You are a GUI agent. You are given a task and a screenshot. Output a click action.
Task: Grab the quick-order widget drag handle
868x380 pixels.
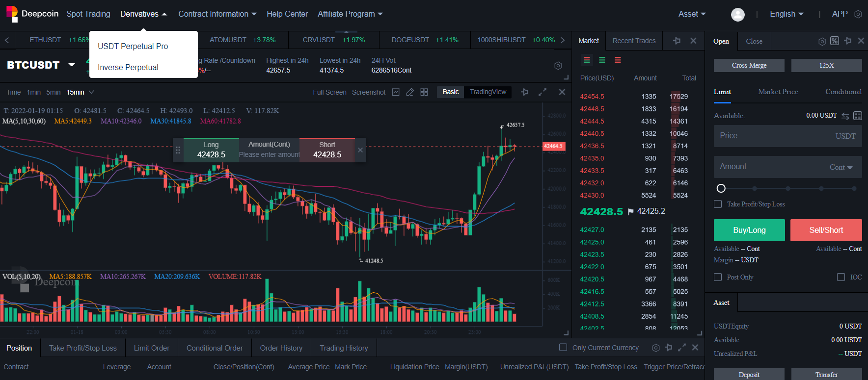[178, 150]
